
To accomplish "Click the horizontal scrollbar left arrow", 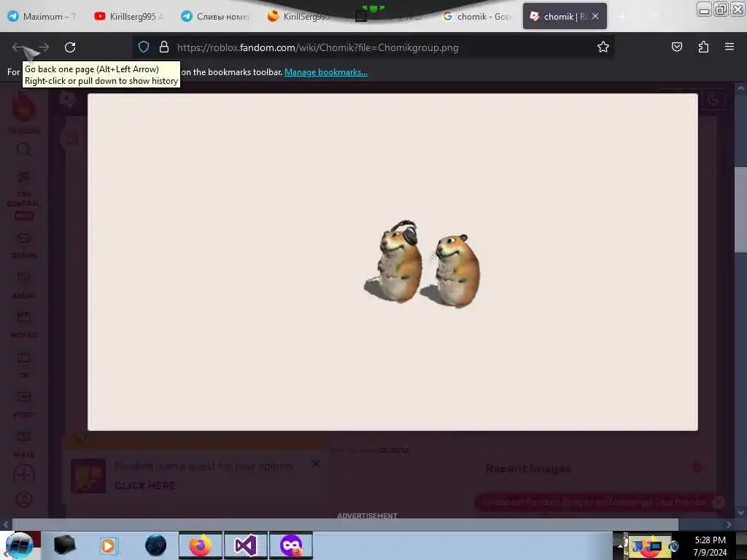I will click(6, 524).
